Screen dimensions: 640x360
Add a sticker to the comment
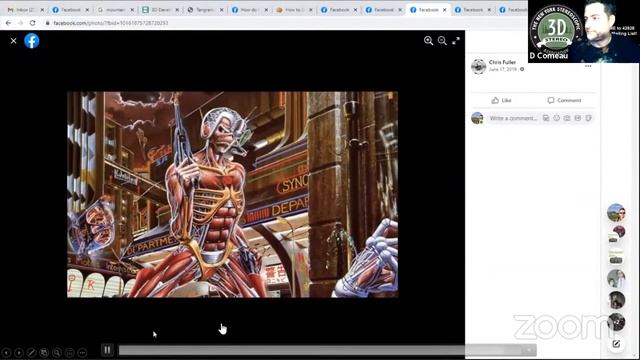coord(588,118)
